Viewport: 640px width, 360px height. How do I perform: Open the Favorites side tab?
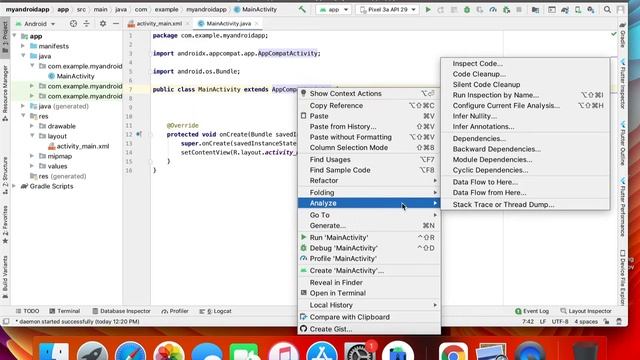click(x=5, y=224)
